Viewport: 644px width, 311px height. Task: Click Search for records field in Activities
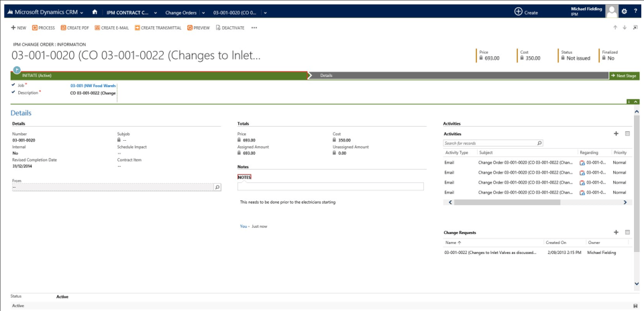tap(490, 143)
